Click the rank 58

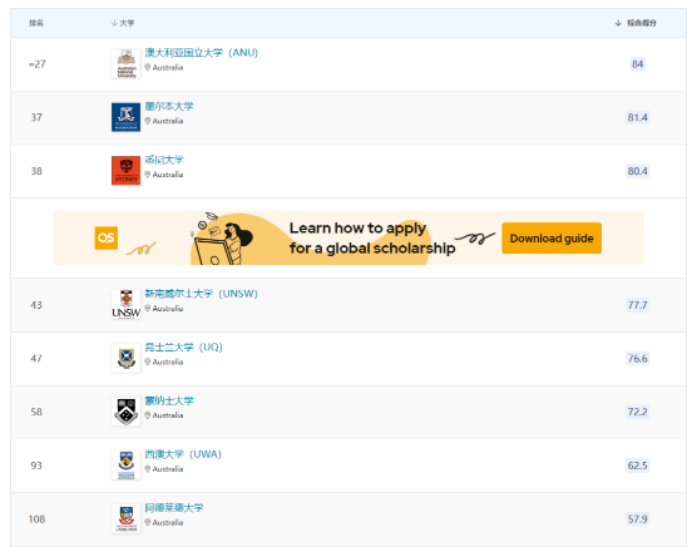pos(37,412)
